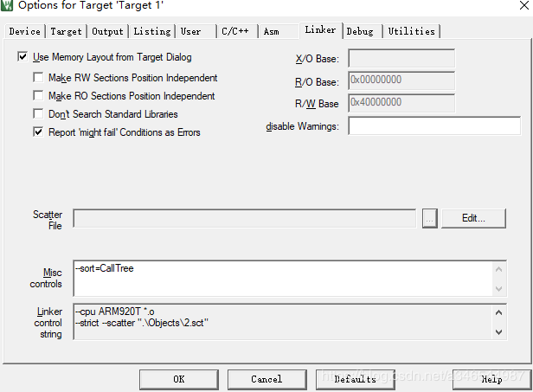Restore settings with Defaults button
Image resolution: width=533 pixels, height=392 pixels.
(356, 379)
